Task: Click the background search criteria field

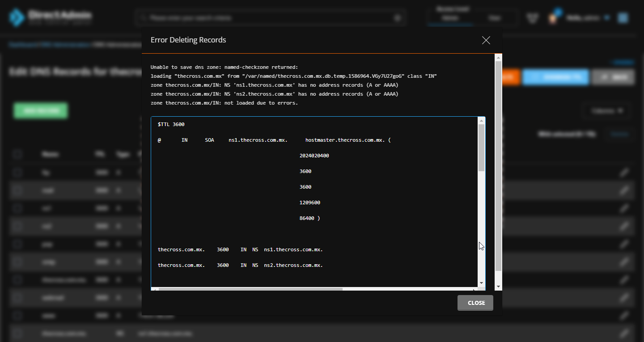Action: coord(271,18)
